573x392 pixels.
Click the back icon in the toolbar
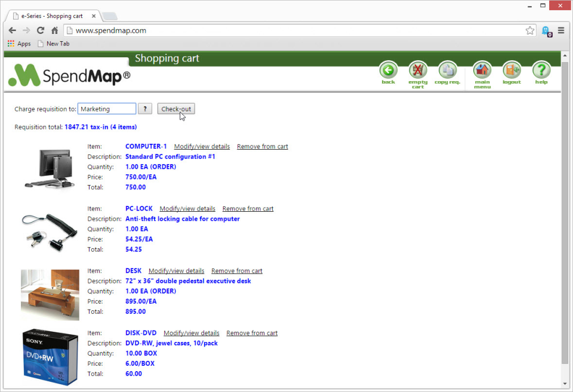point(388,70)
